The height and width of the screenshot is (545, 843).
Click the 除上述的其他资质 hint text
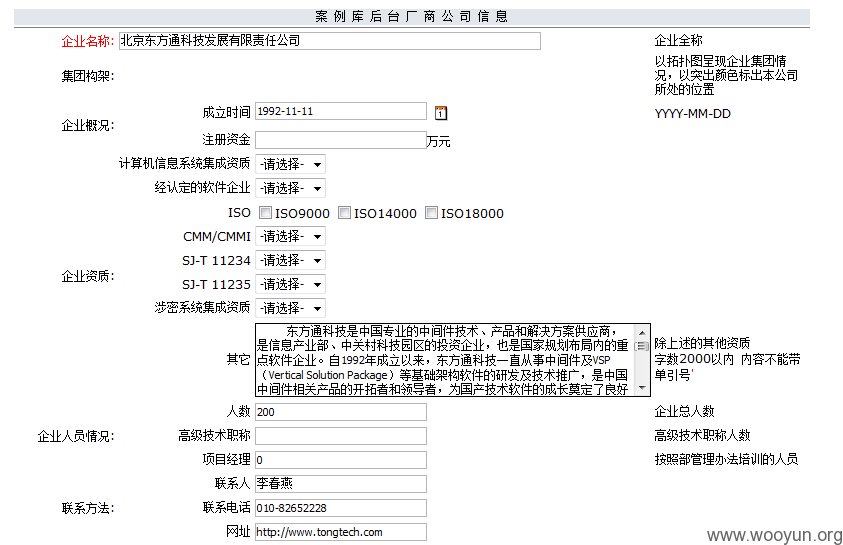(x=702, y=343)
